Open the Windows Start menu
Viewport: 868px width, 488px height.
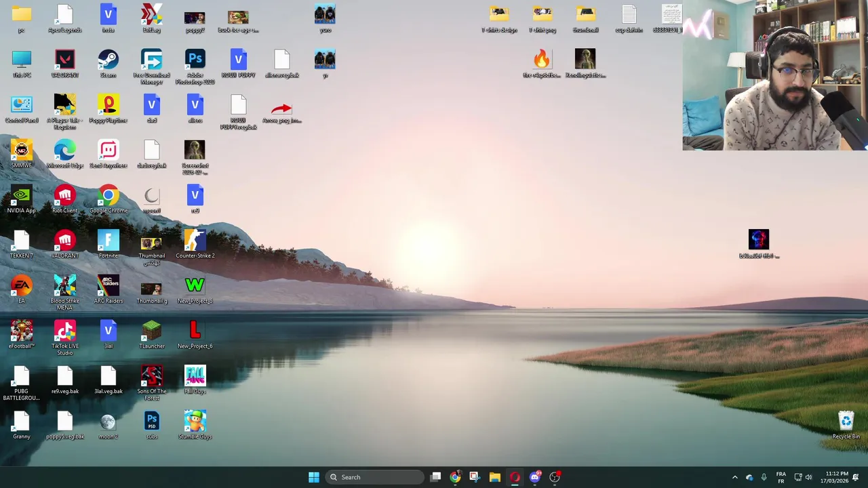313,477
